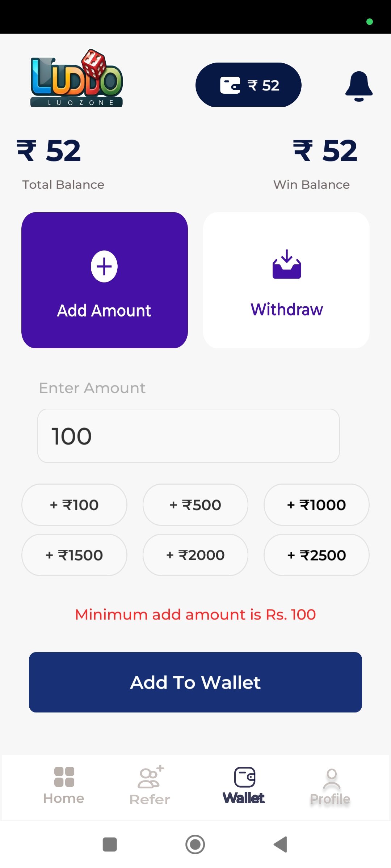
Task: Open recent apps with the square button
Action: (x=110, y=844)
